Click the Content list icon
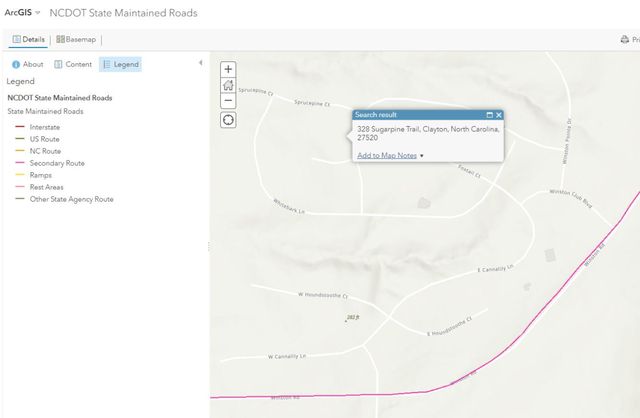Screen dimensions: 640x418 tap(58, 64)
